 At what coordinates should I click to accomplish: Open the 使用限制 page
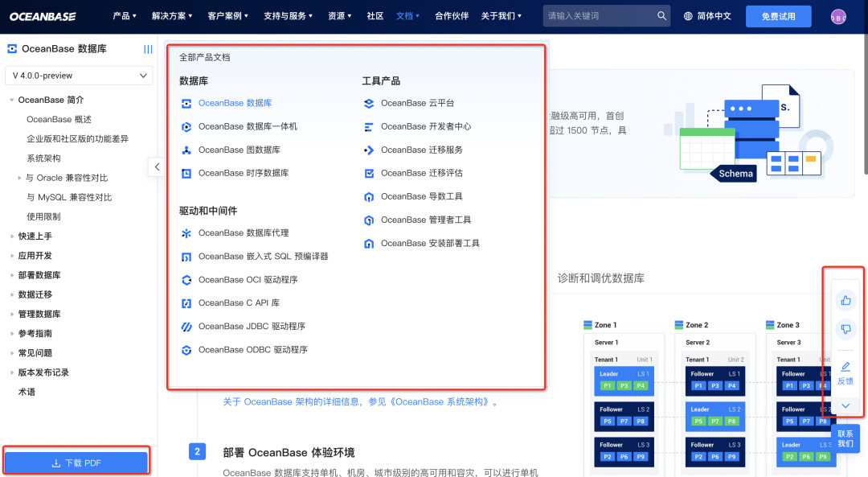43,216
